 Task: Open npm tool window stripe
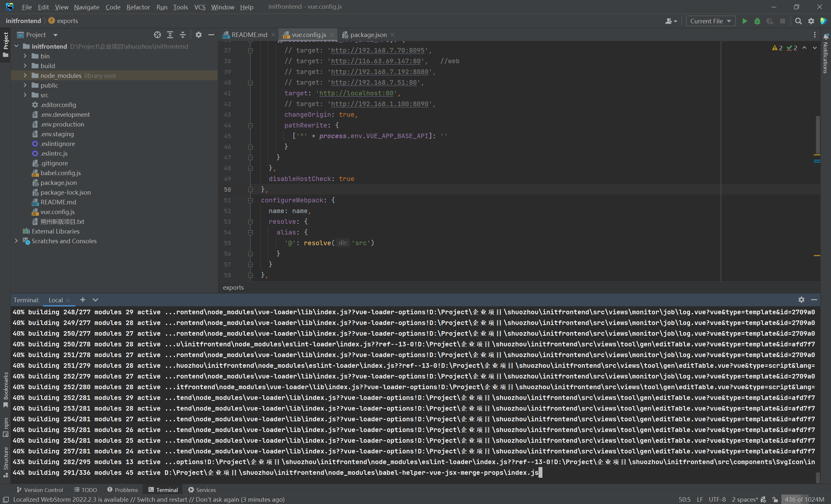coord(6,427)
